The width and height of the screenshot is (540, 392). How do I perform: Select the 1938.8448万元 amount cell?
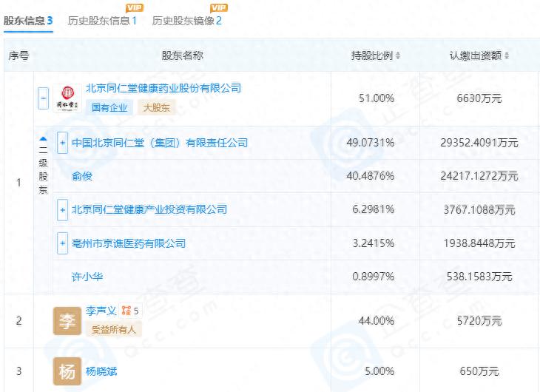pos(479,243)
